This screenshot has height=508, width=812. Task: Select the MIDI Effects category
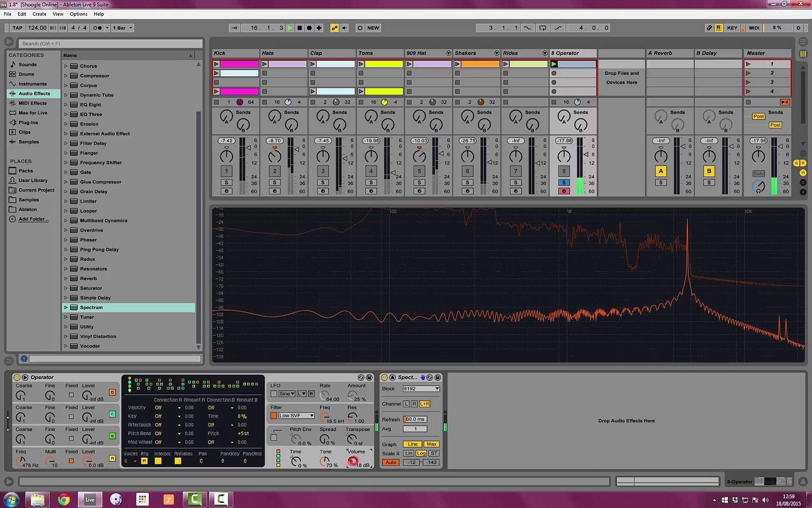(32, 103)
